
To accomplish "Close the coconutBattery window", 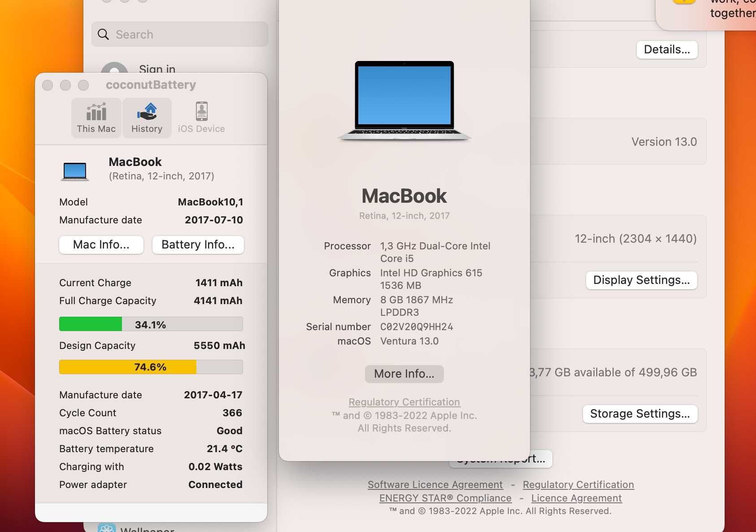I will click(48, 85).
